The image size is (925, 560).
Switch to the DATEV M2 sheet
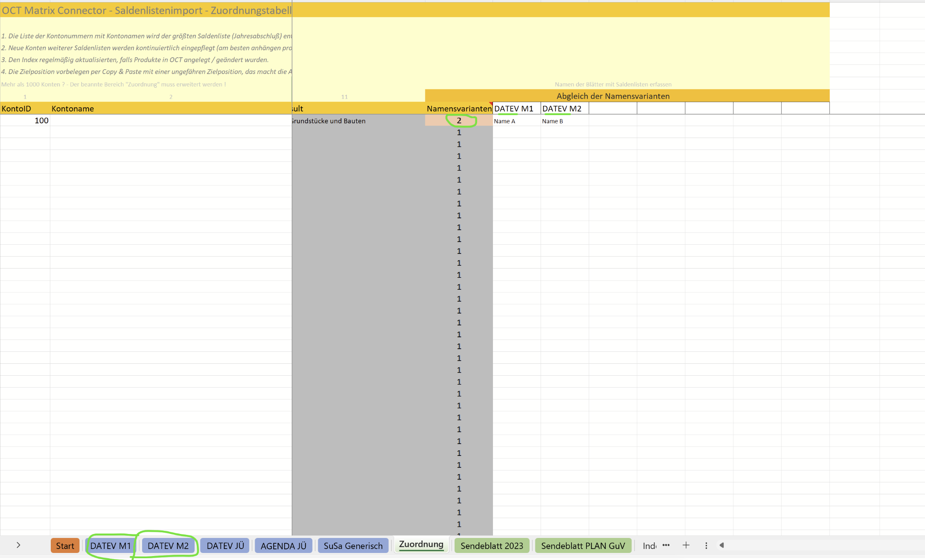coord(168,546)
